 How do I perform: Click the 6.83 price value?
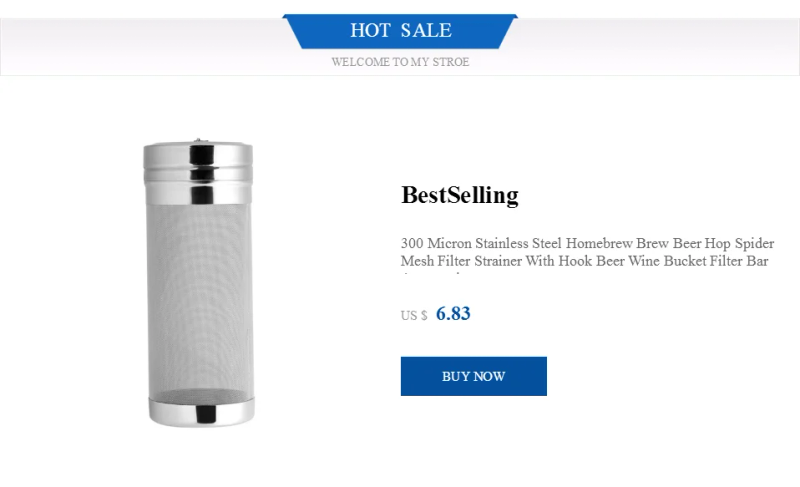(x=453, y=314)
